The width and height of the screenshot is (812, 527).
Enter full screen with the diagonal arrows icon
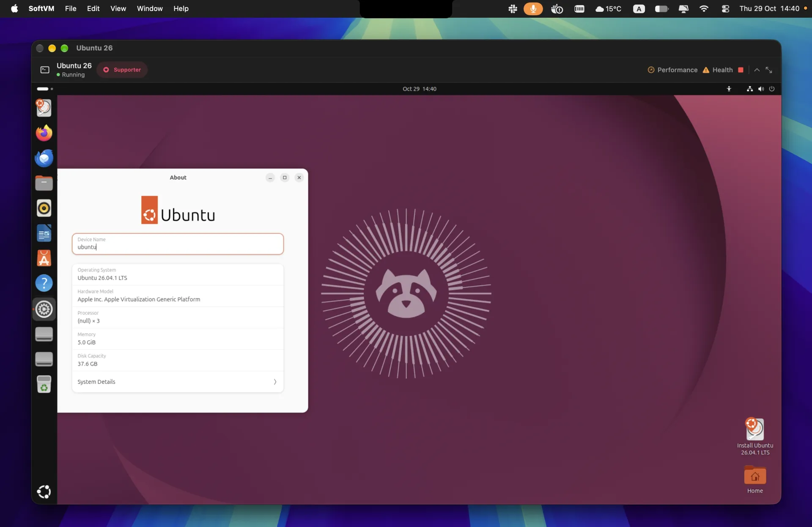(769, 70)
